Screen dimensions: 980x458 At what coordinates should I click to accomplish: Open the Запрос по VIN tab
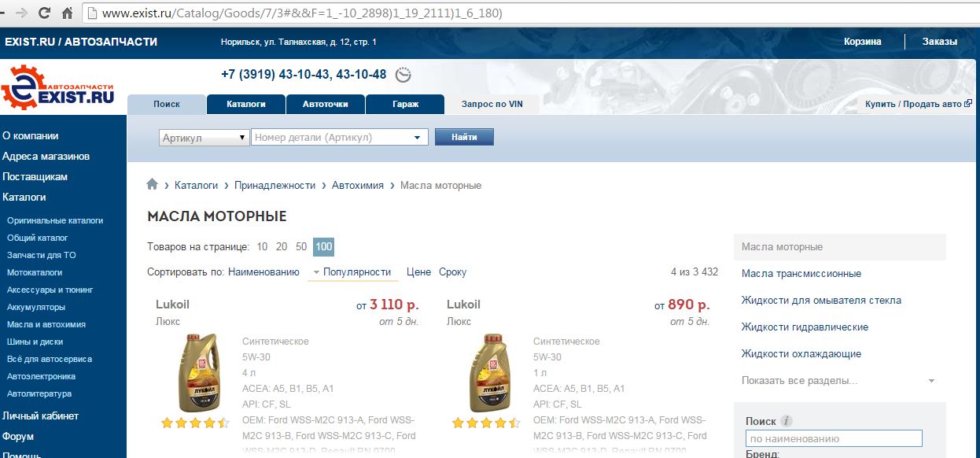pos(492,104)
